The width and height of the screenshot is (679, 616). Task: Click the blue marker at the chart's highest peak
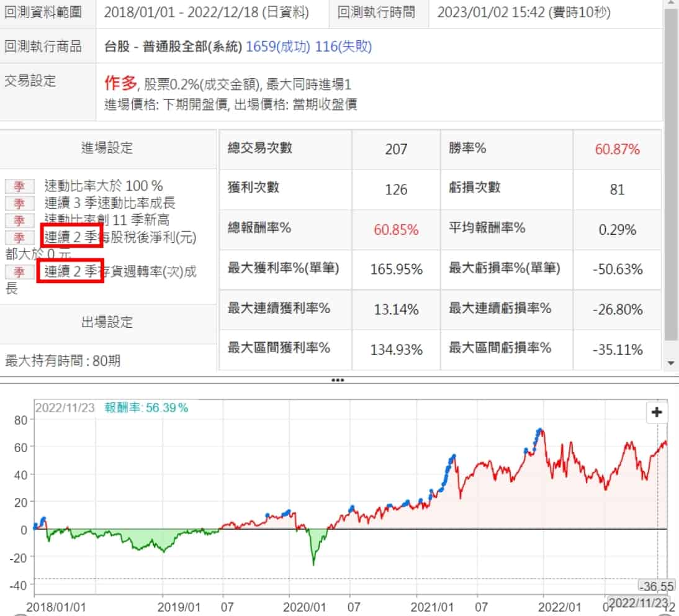[x=539, y=430]
